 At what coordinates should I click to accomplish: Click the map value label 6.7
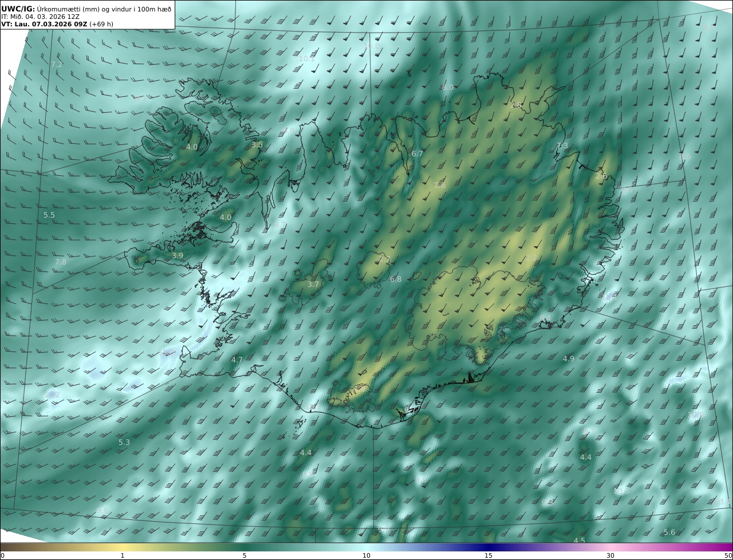click(x=417, y=154)
